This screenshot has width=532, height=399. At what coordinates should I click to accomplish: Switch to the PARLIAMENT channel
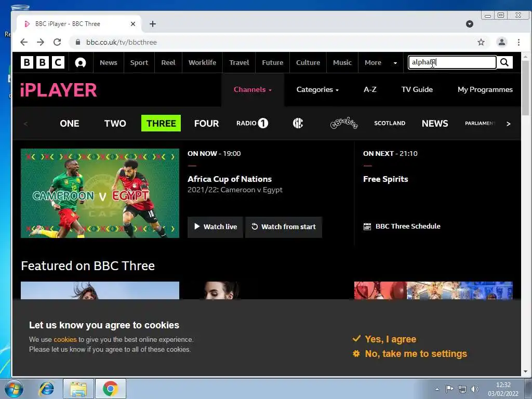click(x=480, y=123)
